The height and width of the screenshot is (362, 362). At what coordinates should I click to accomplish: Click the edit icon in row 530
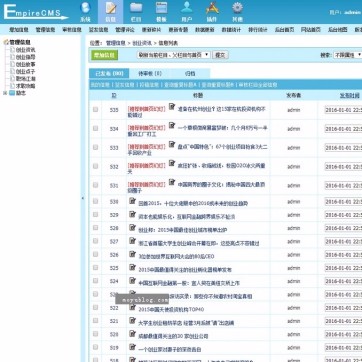(132, 201)
